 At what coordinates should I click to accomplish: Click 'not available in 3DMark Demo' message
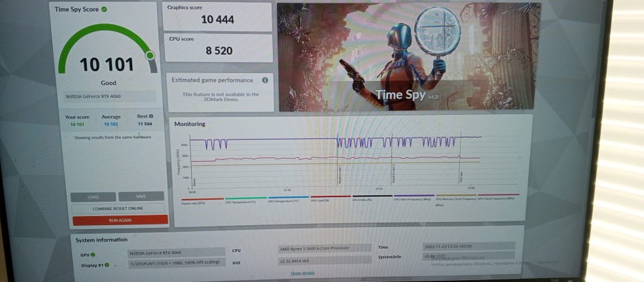(221, 96)
